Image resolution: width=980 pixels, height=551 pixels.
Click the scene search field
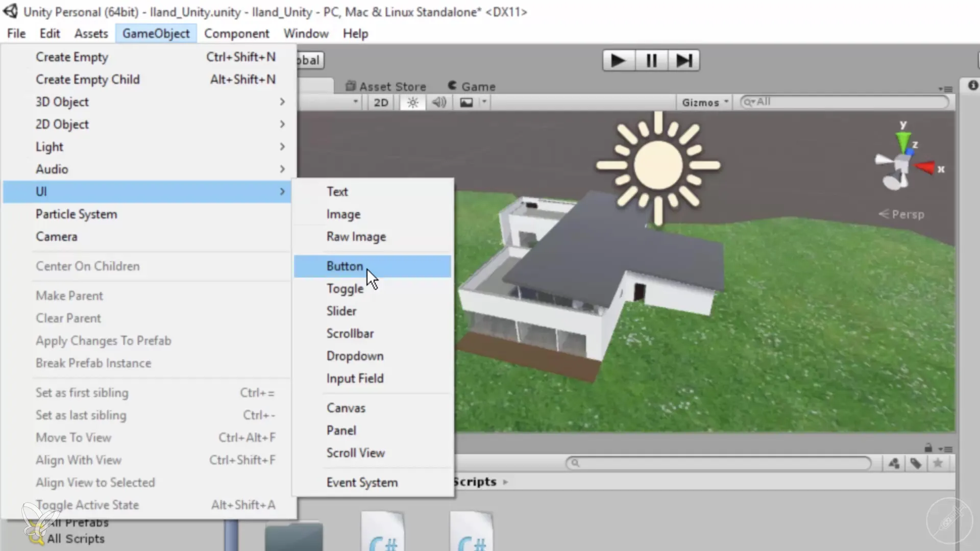pos(845,102)
